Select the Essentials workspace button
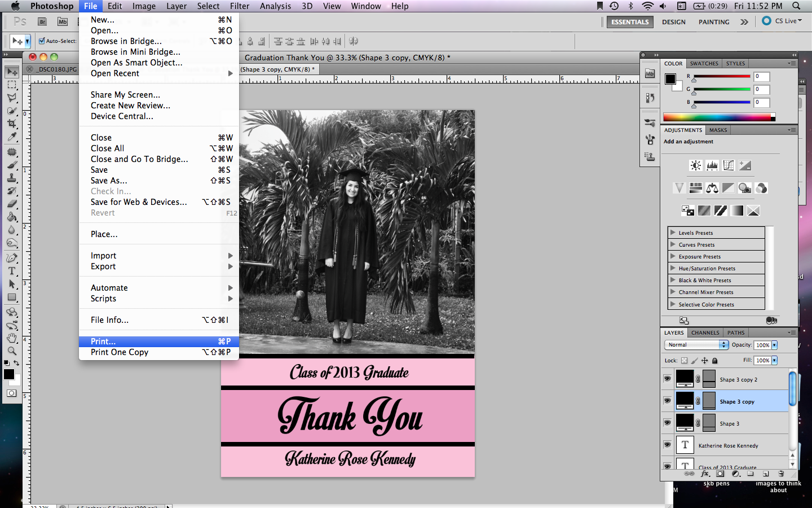Screen dimensions: 812x508 630,22
